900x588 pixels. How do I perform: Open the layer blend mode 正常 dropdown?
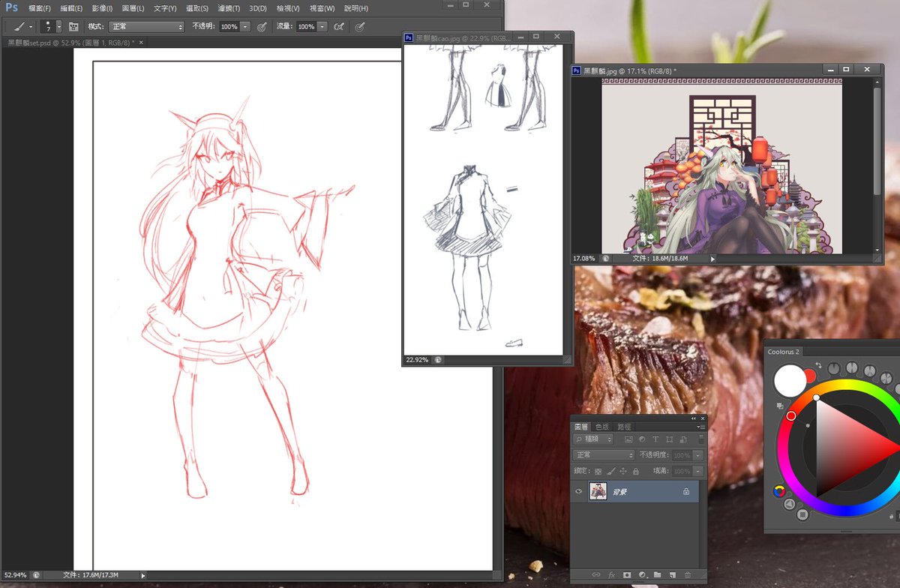point(604,455)
